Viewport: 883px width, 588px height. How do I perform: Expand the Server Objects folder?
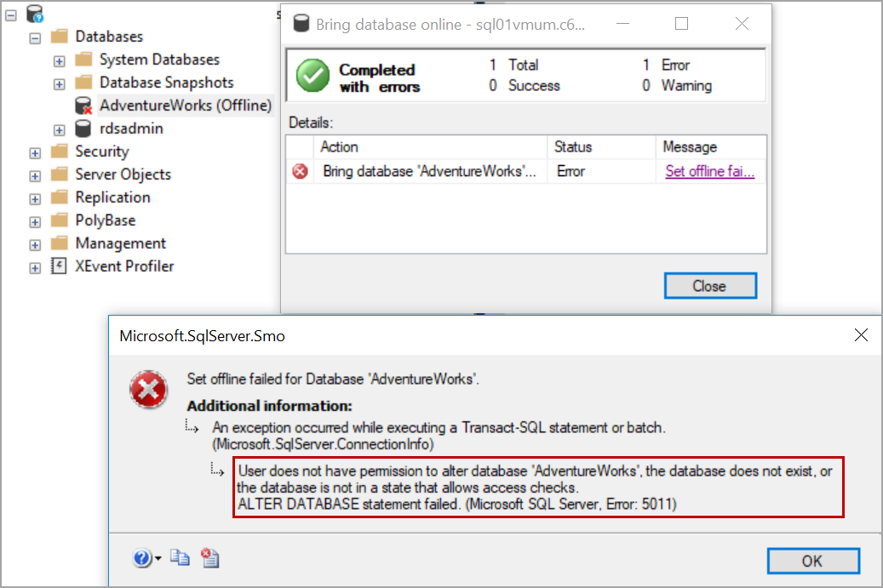pos(35,176)
